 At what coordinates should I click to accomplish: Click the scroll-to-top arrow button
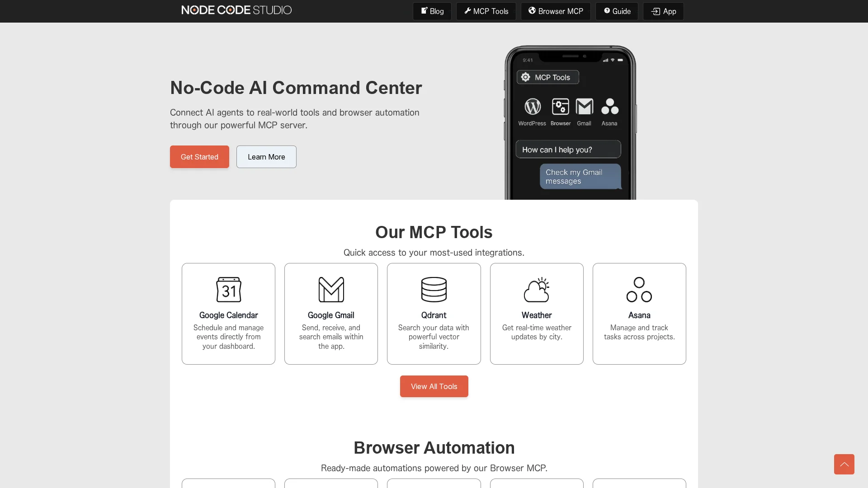pyautogui.click(x=844, y=464)
